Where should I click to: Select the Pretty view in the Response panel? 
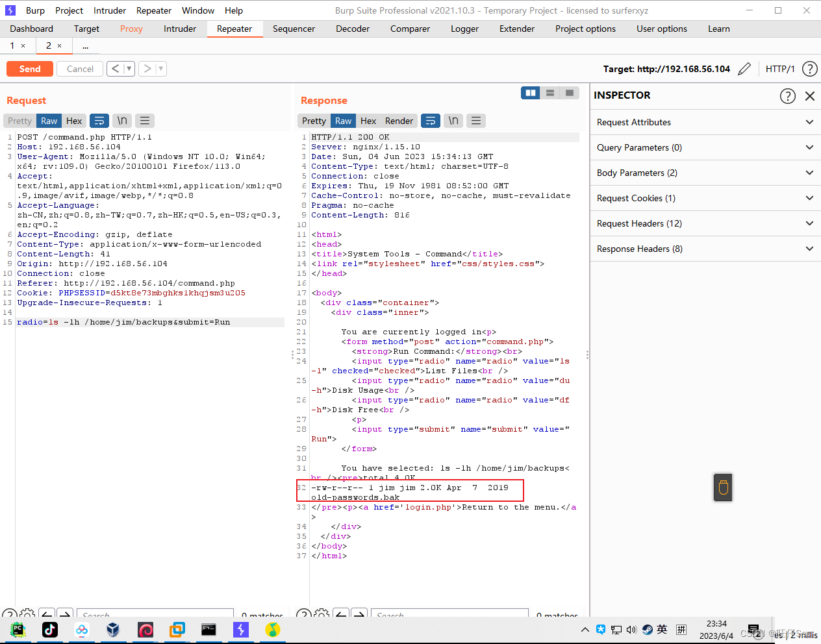tap(314, 121)
